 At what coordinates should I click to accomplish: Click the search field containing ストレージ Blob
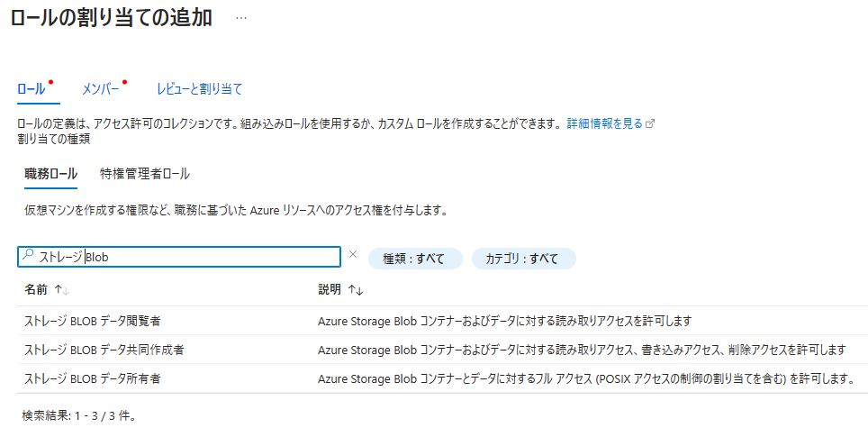tap(179, 257)
